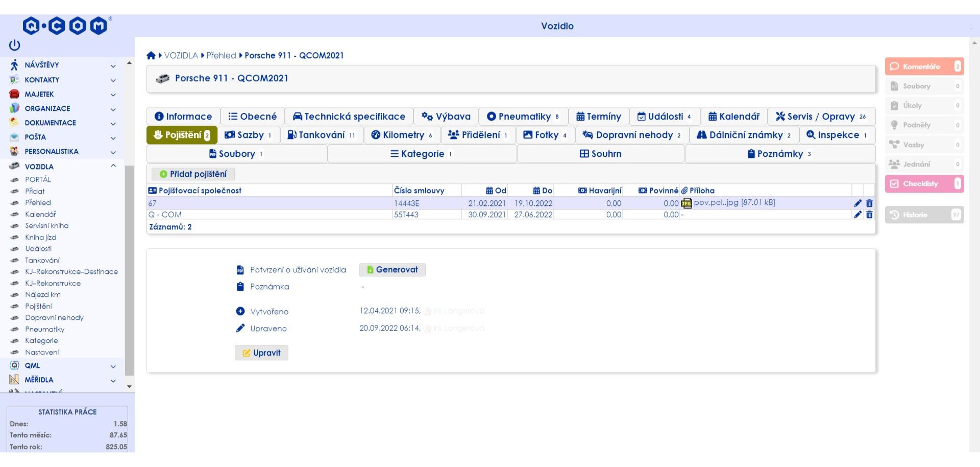Open the Fotky tab
Viewport: 980px width, 467px height.
[x=545, y=135]
